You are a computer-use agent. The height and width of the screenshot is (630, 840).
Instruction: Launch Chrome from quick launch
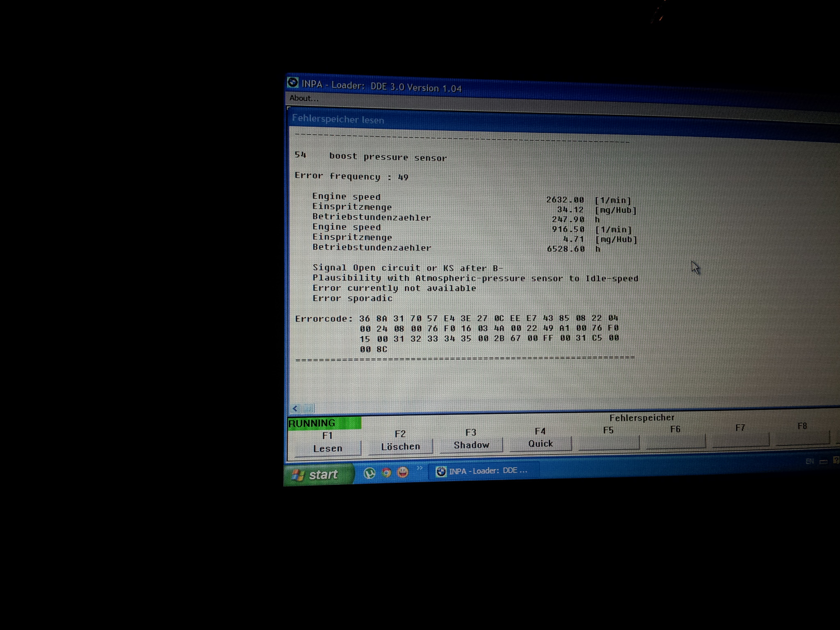pos(386,473)
